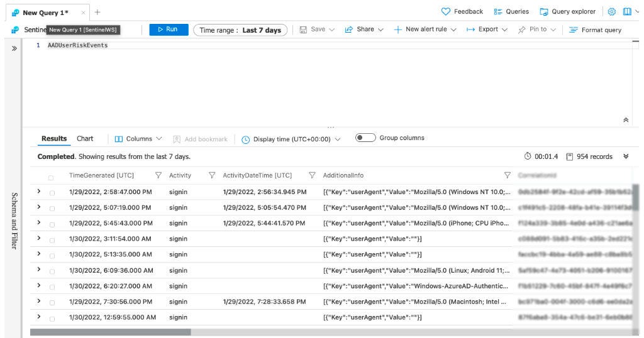Switch to the Chart tab
The height and width of the screenshot is (338, 644).
click(x=85, y=139)
